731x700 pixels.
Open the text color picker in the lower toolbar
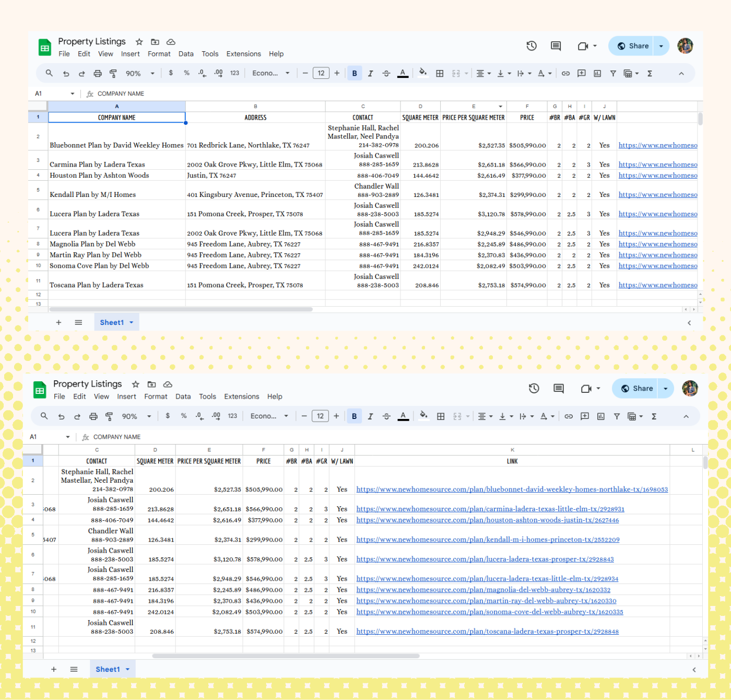tap(403, 416)
